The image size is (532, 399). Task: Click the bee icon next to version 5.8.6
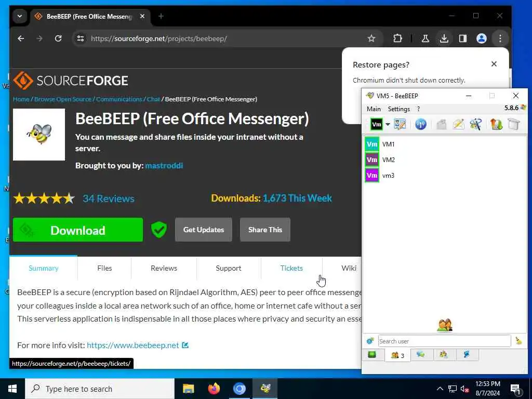click(x=523, y=108)
